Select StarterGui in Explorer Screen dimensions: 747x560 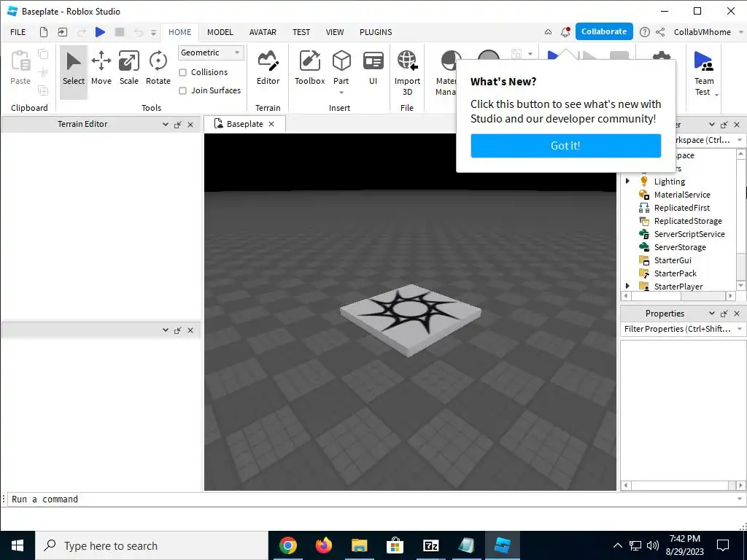[672, 260]
